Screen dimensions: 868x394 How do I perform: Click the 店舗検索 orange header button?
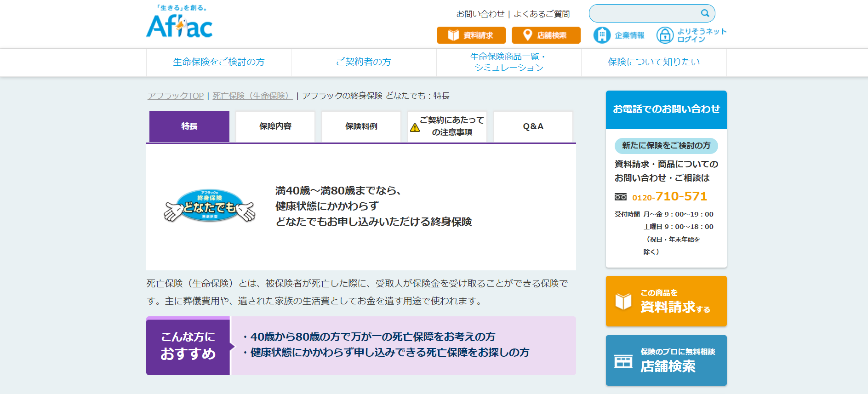point(546,35)
